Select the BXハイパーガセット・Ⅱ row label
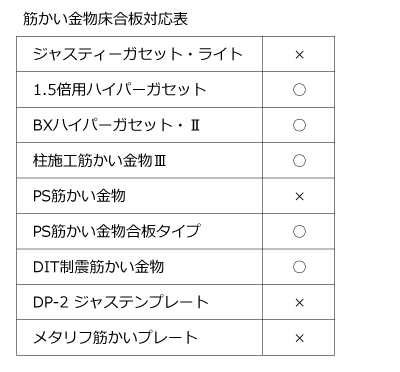The height and width of the screenshot is (372, 400). [116, 125]
